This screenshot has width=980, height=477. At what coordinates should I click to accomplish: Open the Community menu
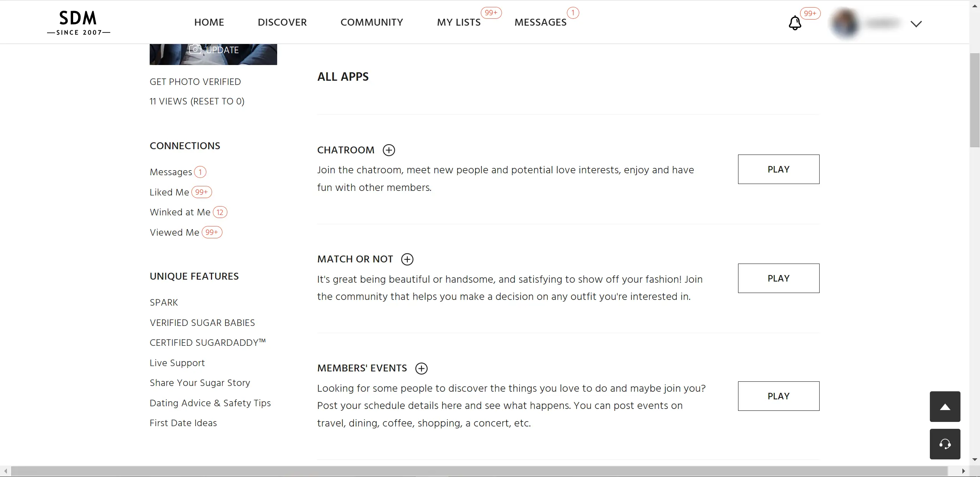coord(372,22)
